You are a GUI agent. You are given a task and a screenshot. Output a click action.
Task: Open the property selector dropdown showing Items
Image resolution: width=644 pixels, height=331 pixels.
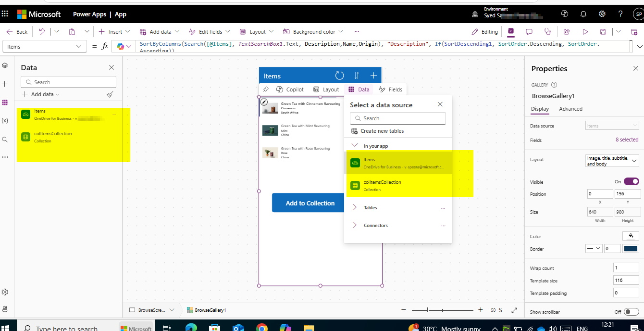click(x=45, y=47)
